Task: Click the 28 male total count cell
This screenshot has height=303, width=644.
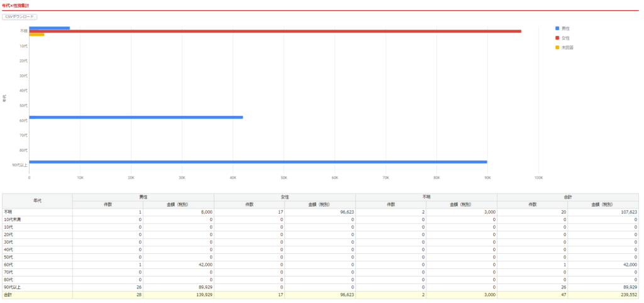Action: click(108, 295)
